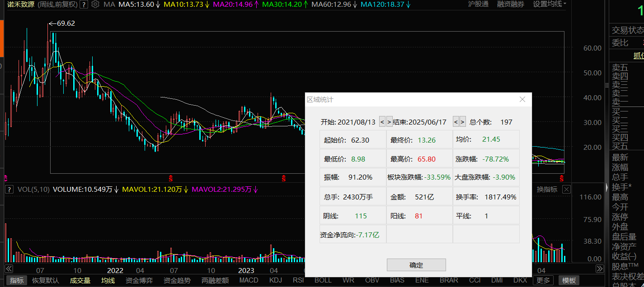Move end date later with right arrow
The width and height of the screenshot is (644, 287).
[463, 122]
